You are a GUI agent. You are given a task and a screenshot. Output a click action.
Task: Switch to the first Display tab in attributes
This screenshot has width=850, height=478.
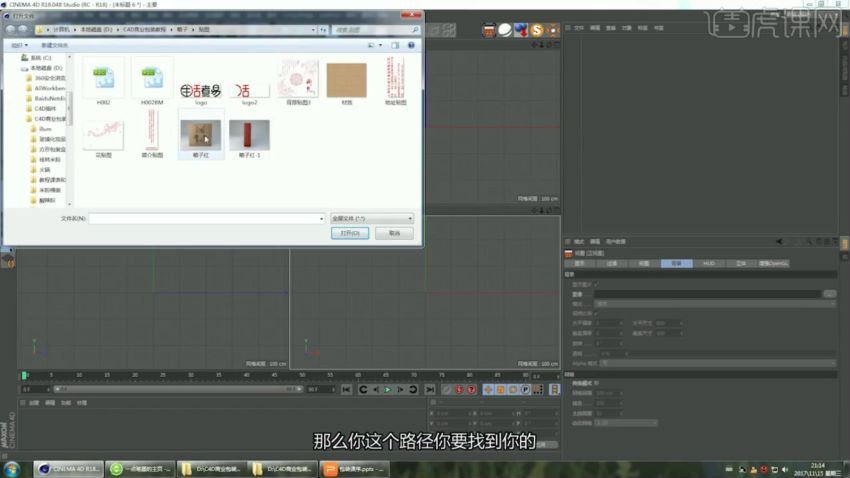pos(579,263)
